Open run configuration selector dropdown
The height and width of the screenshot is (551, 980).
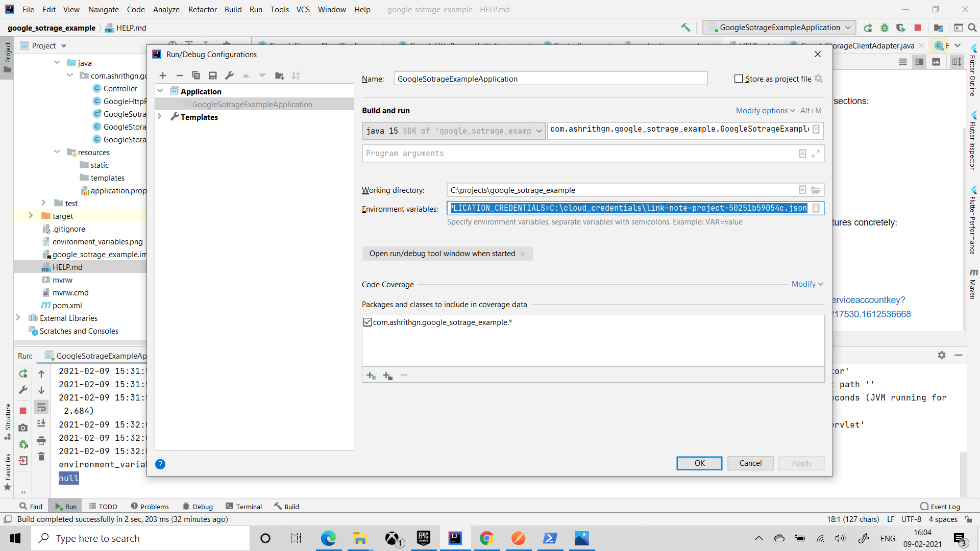coord(779,28)
